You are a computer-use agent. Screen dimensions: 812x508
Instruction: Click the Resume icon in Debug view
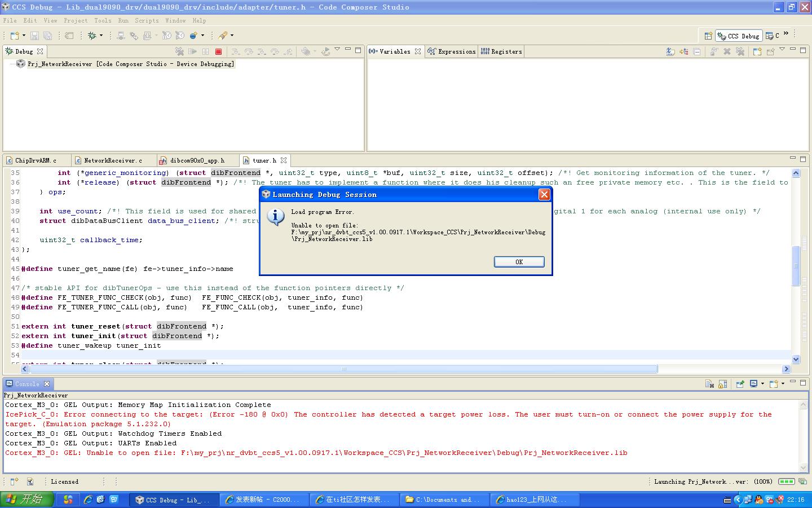point(192,51)
